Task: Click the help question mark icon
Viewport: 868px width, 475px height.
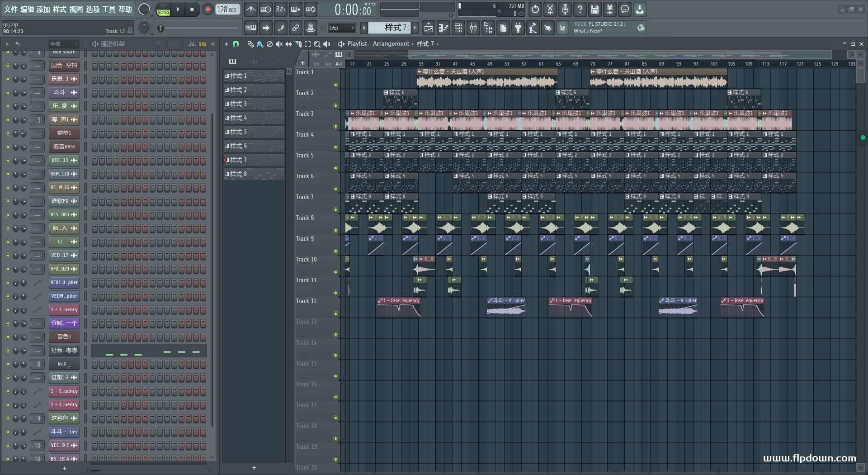Action: [x=580, y=9]
